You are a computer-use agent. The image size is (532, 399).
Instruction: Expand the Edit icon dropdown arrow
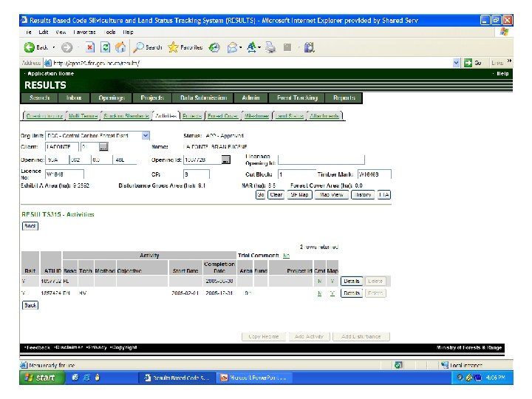259,47
